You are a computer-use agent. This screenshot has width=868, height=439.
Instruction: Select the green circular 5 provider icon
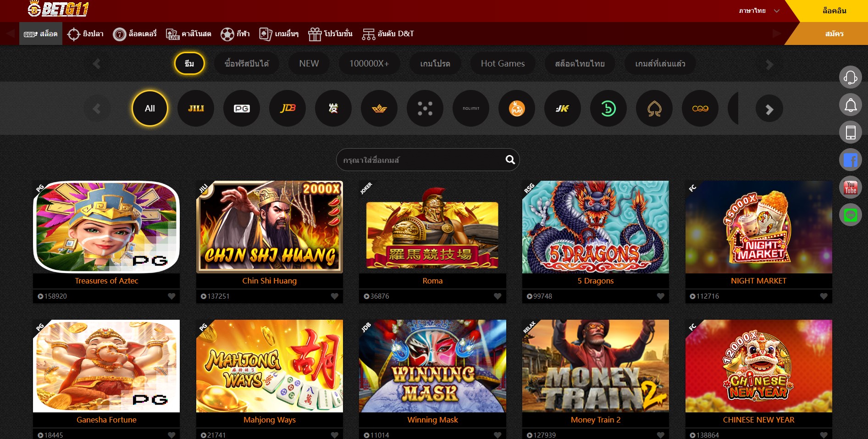coord(608,109)
